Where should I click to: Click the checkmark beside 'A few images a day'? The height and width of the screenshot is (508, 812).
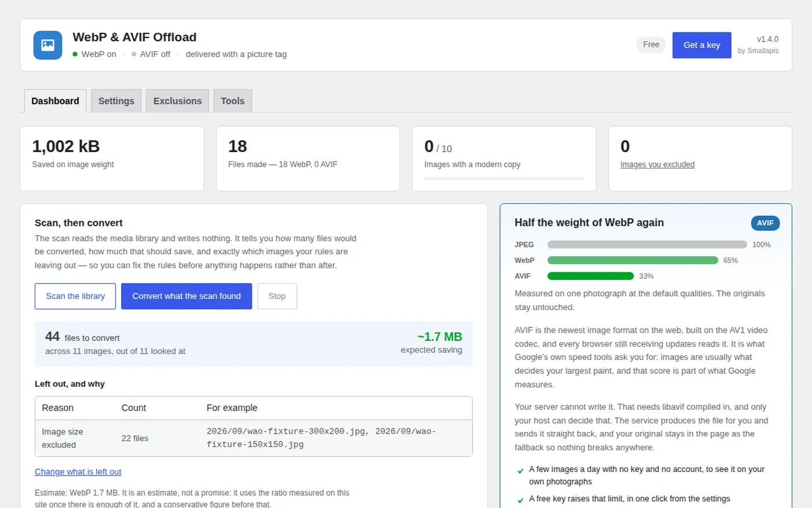pyautogui.click(x=520, y=471)
